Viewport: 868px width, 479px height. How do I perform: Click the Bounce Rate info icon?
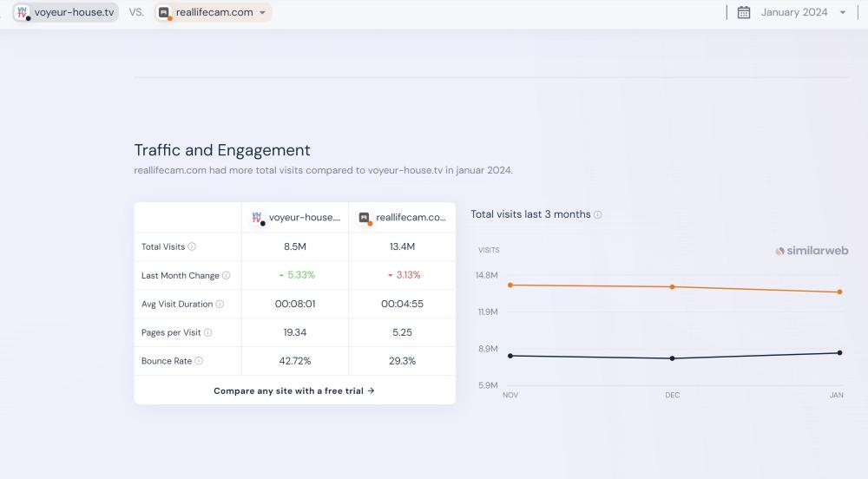click(x=199, y=361)
